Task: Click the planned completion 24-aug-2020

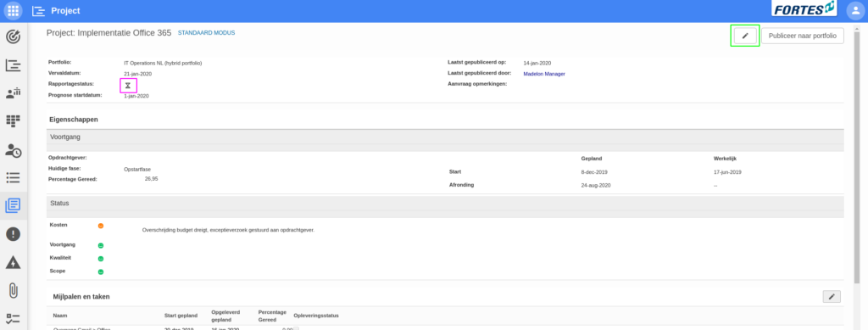Action: [596, 186]
